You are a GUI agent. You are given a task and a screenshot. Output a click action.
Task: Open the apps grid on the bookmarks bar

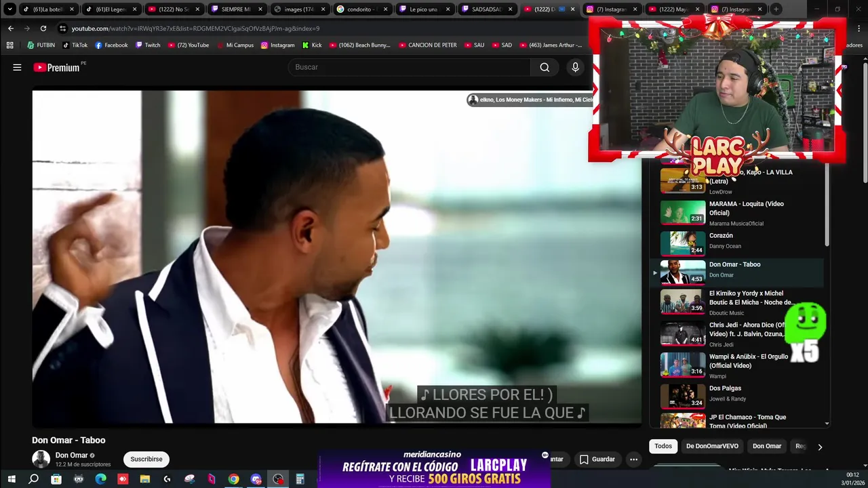[9, 45]
